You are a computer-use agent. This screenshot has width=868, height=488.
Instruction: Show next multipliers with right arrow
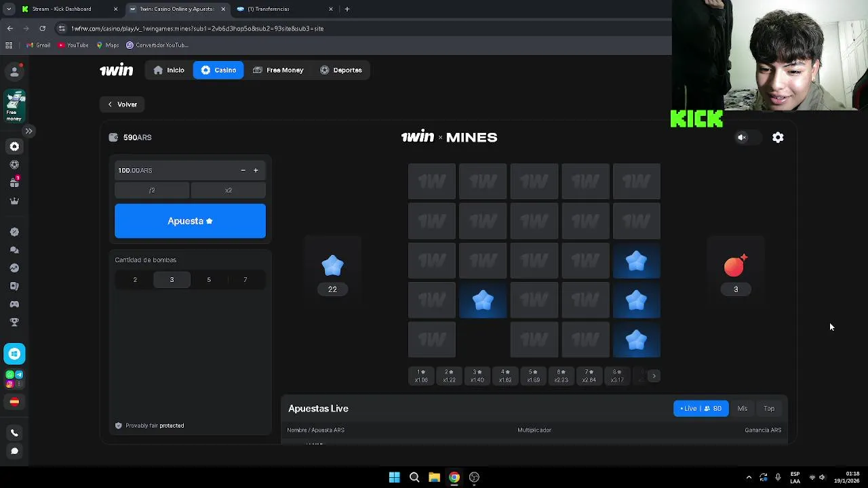coord(654,376)
